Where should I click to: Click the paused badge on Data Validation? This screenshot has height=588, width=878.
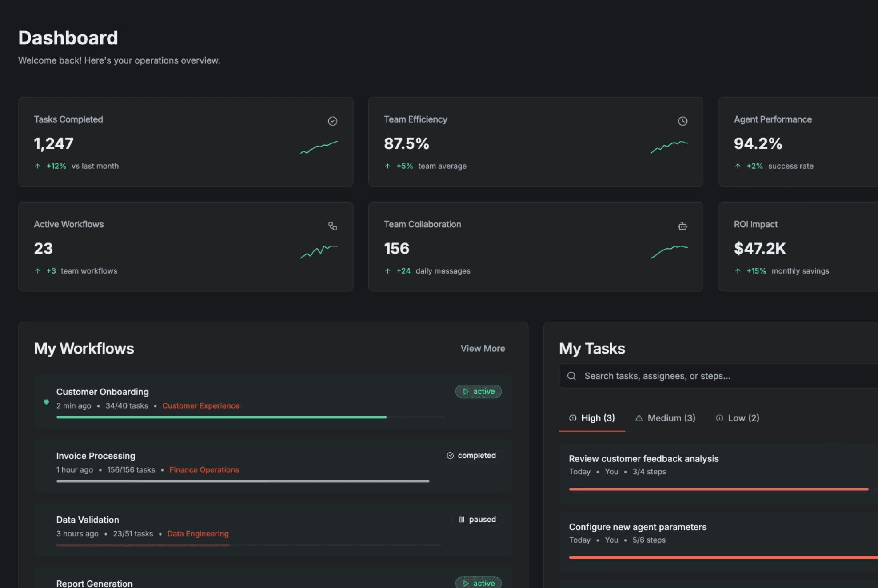click(x=477, y=519)
